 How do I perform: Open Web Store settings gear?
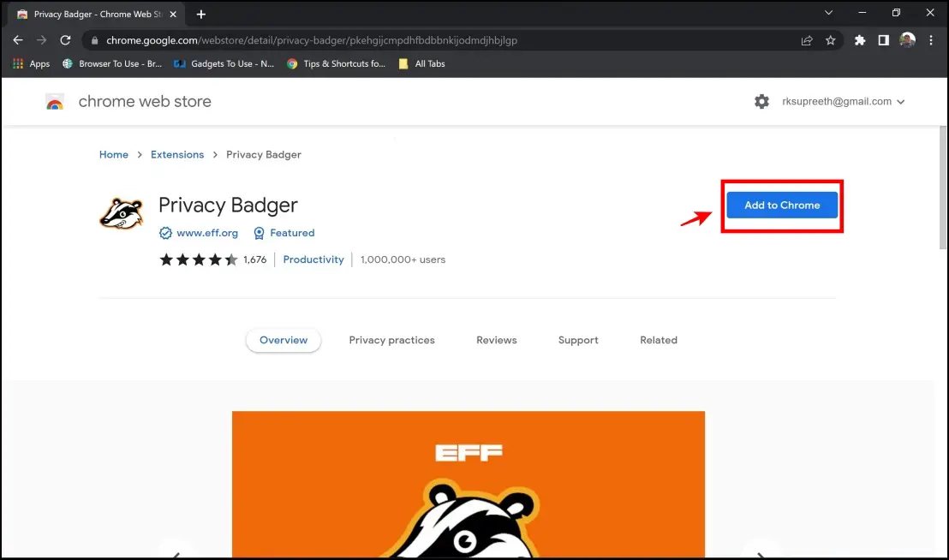(761, 102)
